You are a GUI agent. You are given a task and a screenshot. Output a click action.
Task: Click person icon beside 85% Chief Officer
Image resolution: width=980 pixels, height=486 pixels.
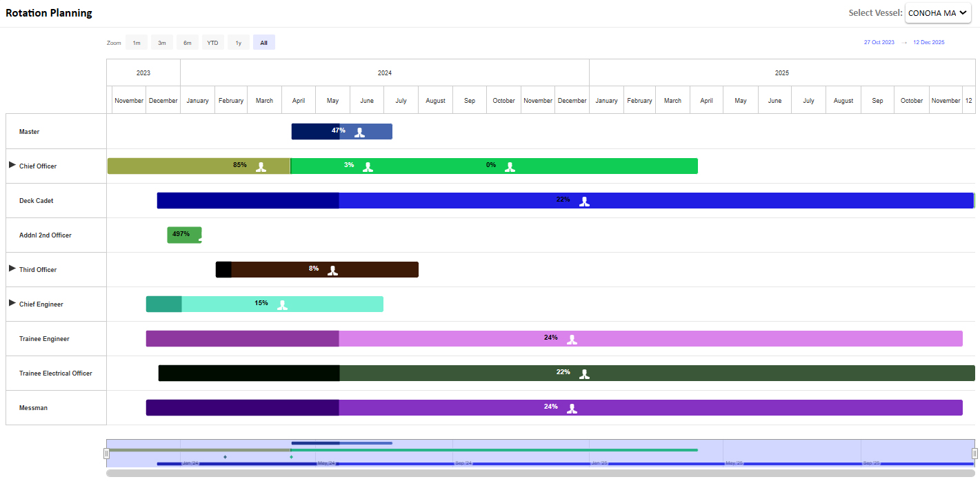point(261,167)
